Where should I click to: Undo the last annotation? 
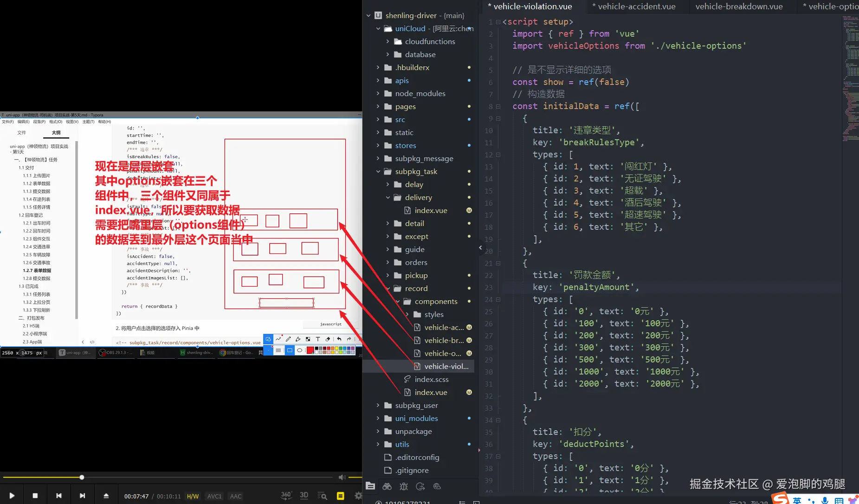tap(339, 339)
